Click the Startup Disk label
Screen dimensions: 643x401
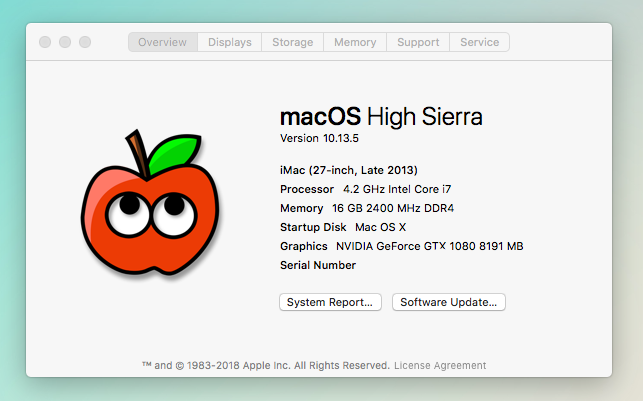coord(313,227)
